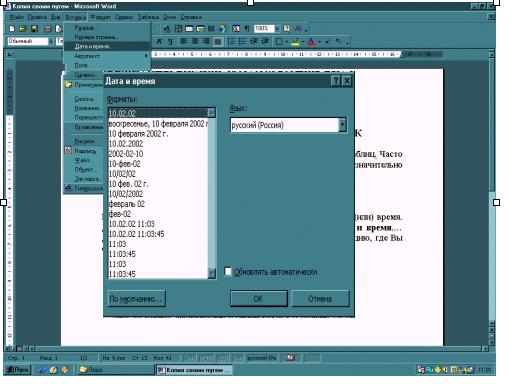This screenshot has height=384, width=512.
Task: Click the Font Color button
Action: pos(311,42)
